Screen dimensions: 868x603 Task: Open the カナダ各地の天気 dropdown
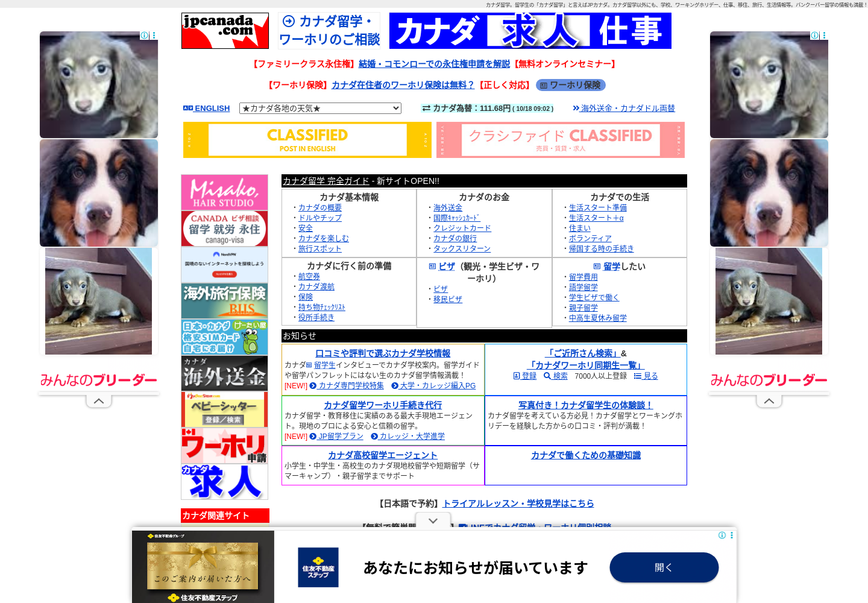pyautogui.click(x=320, y=109)
